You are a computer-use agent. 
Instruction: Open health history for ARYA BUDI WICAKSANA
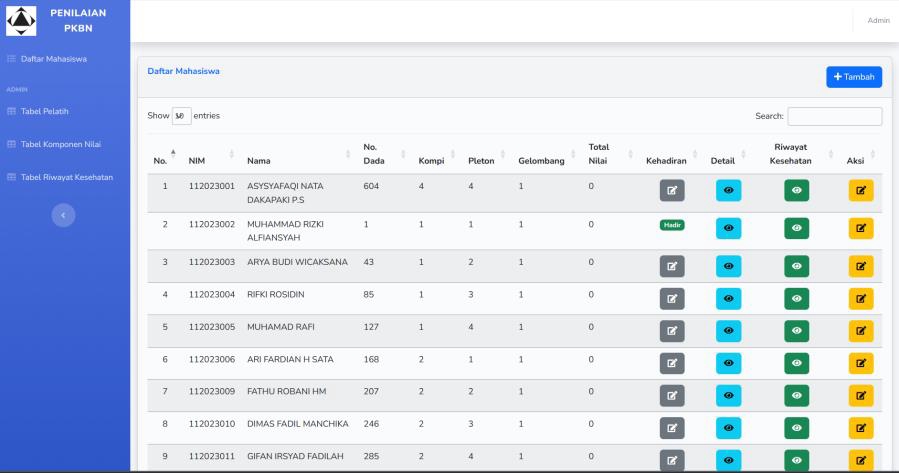(x=797, y=265)
